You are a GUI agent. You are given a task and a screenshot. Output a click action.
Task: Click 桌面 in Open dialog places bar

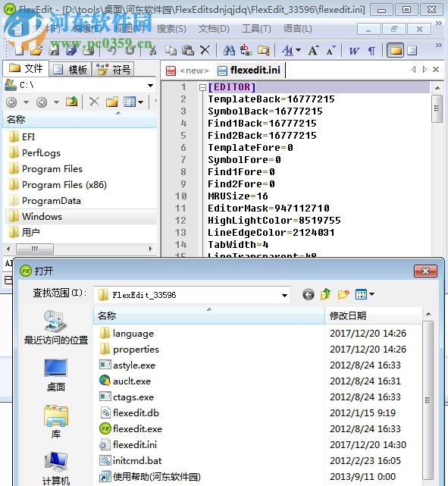point(56,375)
